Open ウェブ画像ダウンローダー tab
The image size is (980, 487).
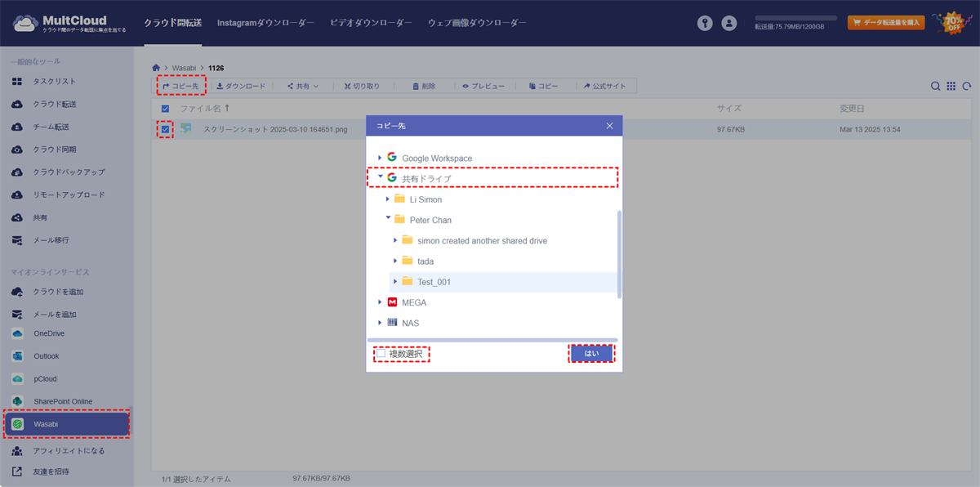[x=477, y=23]
